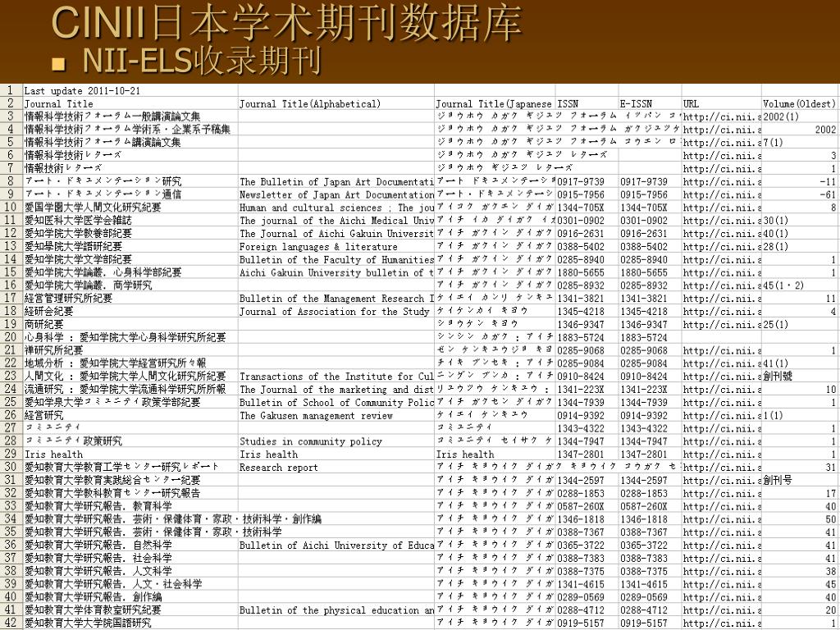
Task: Click ISSN cell '0301-0902' in row 11
Action: pos(587,220)
